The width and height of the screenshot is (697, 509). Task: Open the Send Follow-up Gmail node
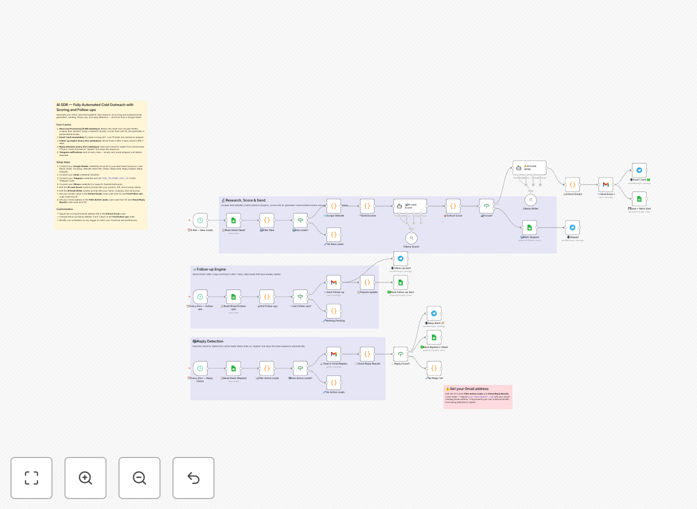334,282
